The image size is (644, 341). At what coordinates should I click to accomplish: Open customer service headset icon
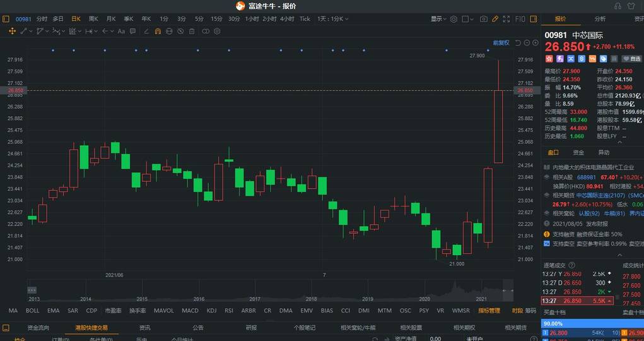tap(618, 6)
